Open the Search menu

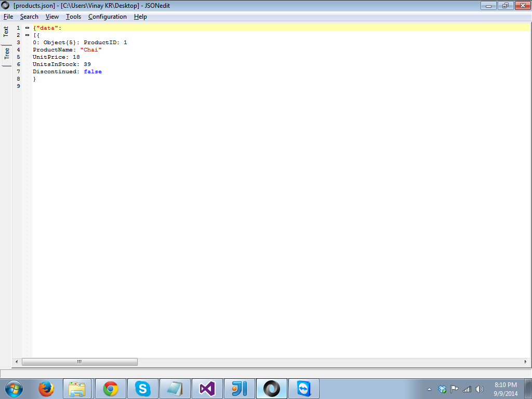pos(29,17)
